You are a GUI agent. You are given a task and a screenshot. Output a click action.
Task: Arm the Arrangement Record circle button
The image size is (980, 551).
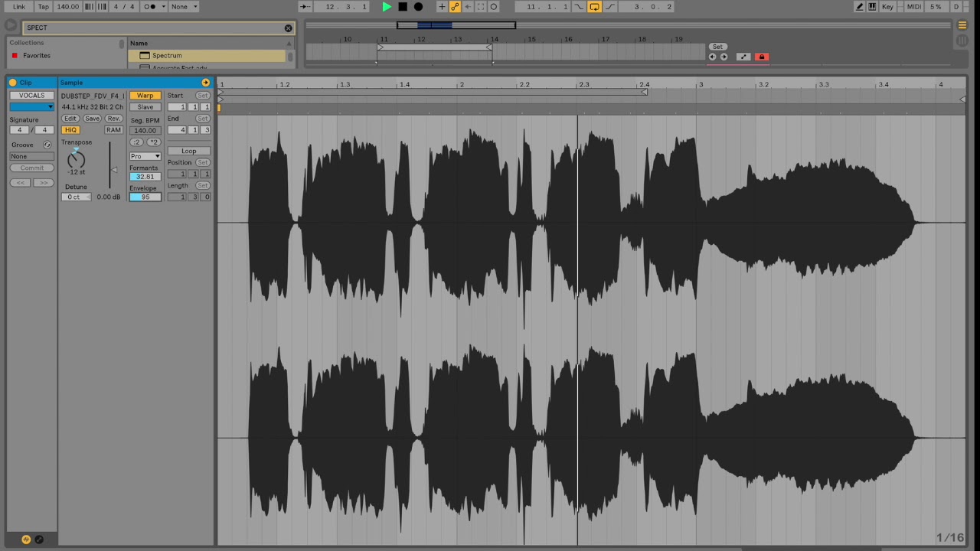pyautogui.click(x=418, y=7)
